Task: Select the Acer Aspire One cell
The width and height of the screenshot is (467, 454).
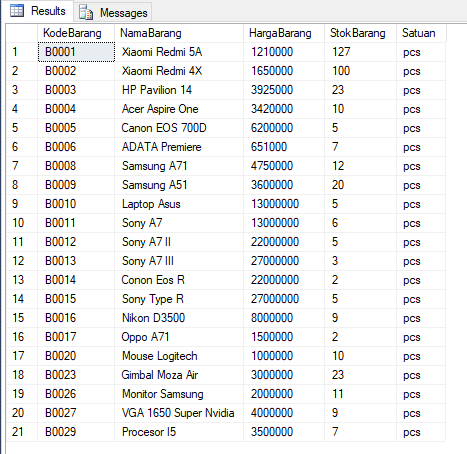Action: [x=179, y=109]
